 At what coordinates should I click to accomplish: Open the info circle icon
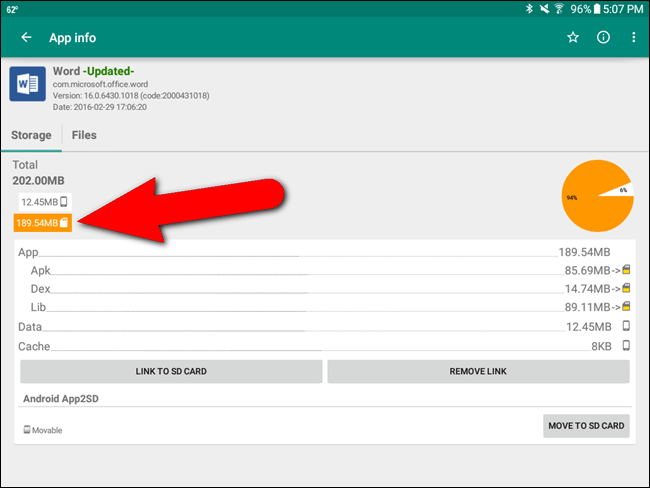pyautogui.click(x=603, y=37)
